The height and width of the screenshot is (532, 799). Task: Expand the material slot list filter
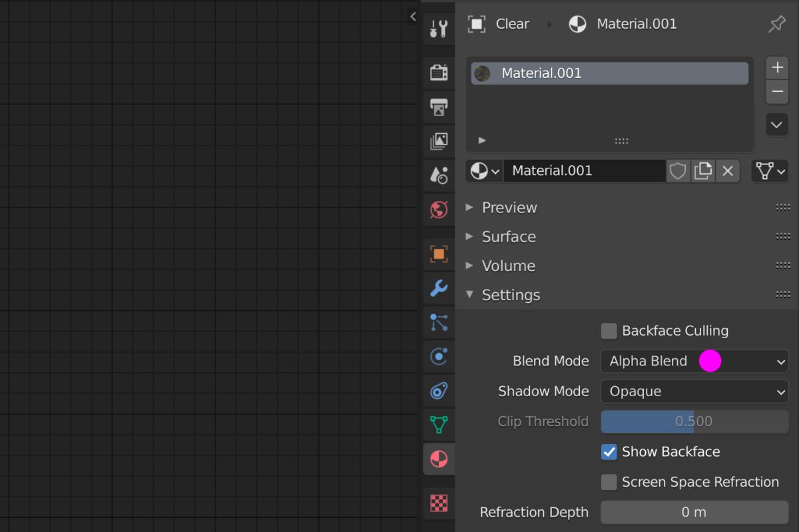click(482, 140)
